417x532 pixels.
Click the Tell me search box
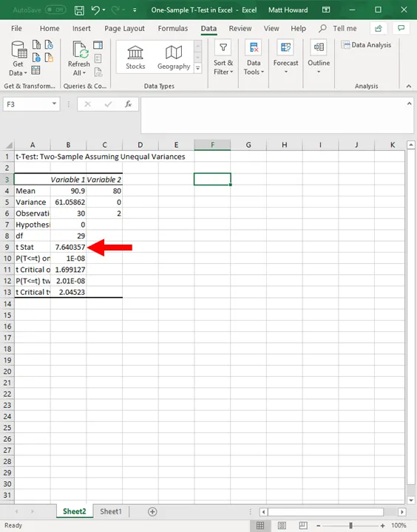338,29
